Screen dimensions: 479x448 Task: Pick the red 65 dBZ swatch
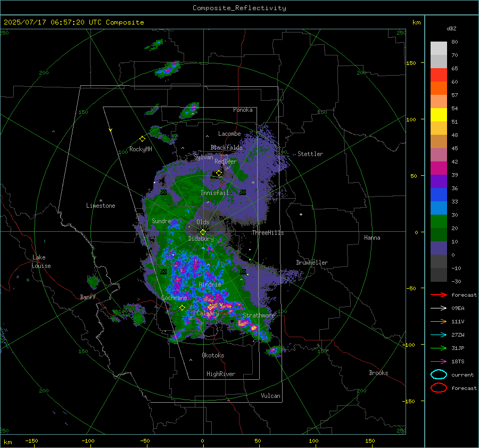(439, 75)
